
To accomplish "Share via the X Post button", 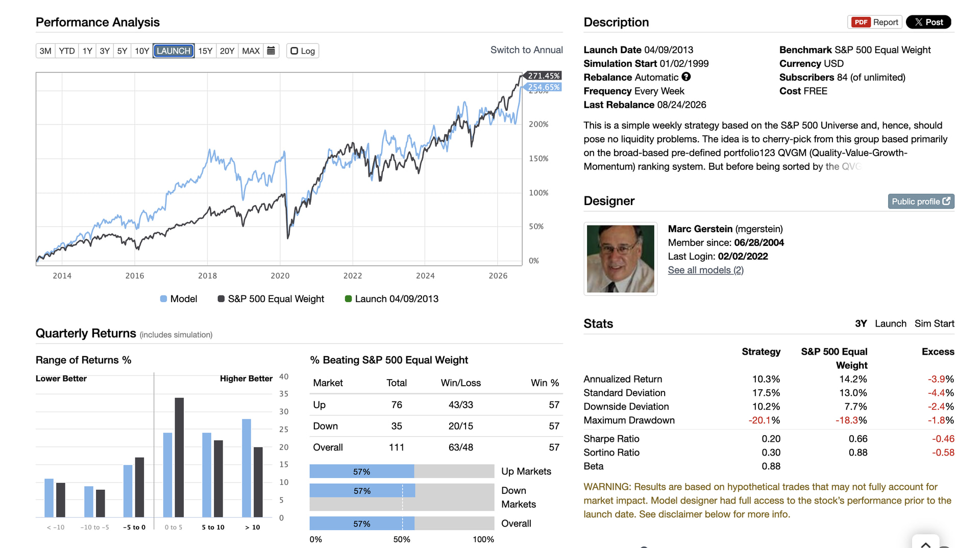I will [x=928, y=22].
